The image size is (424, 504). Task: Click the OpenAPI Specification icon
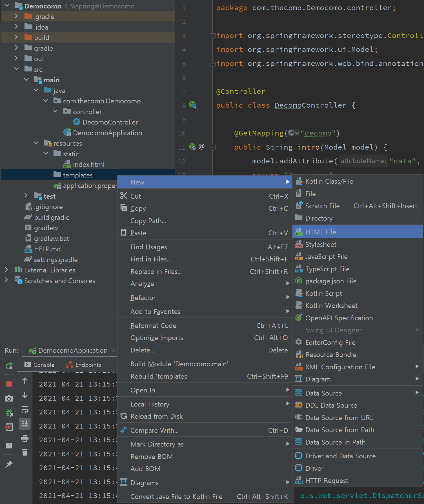click(299, 318)
